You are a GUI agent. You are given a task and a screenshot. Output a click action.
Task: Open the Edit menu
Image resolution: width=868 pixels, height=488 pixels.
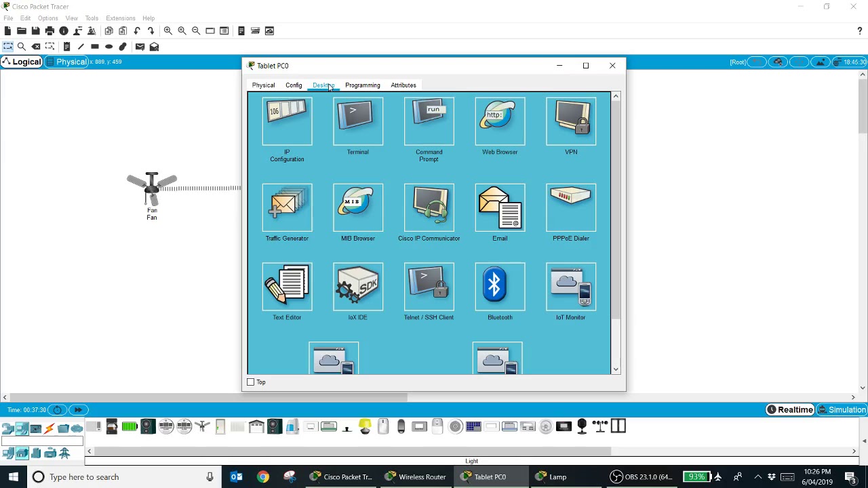(25, 18)
